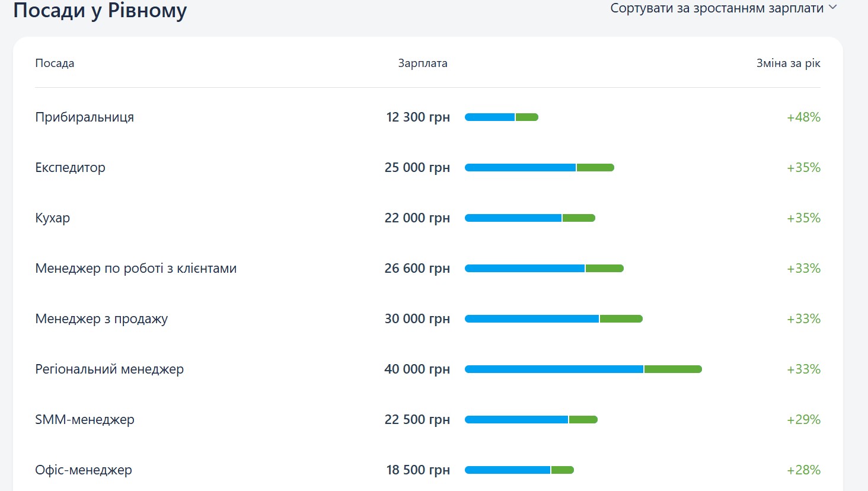Image resolution: width=868 pixels, height=491 pixels.
Task: Open the Офіс-менеджер position
Action: point(84,470)
